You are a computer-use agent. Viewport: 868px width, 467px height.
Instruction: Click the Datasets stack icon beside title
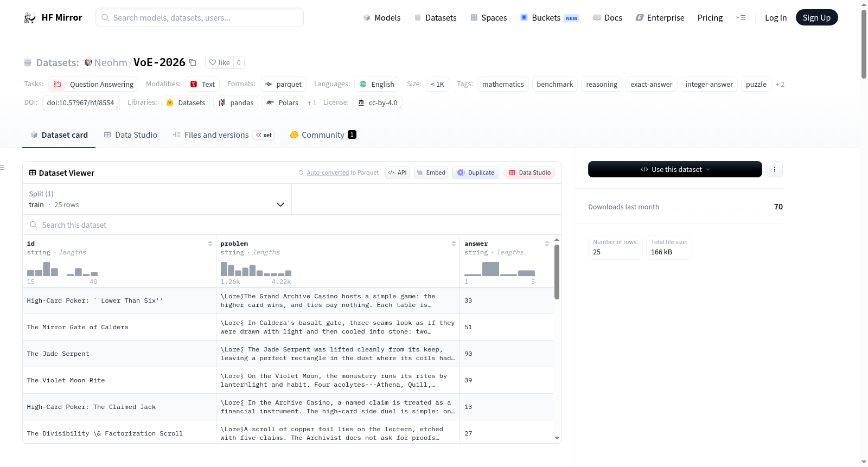28,62
